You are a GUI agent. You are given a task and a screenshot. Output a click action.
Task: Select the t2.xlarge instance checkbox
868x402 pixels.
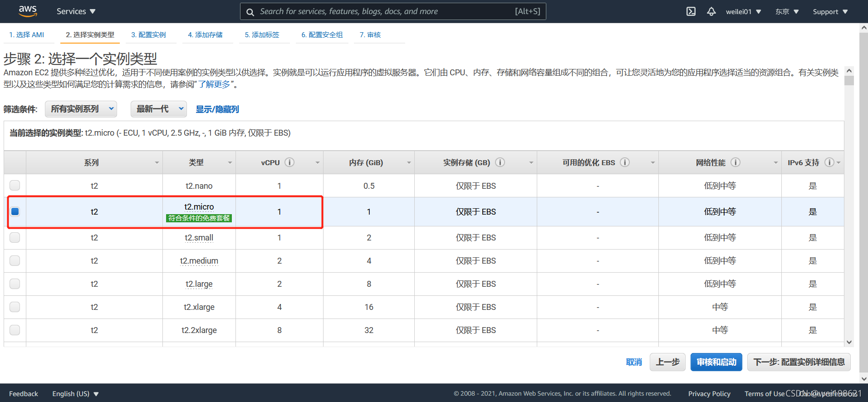[x=15, y=307]
